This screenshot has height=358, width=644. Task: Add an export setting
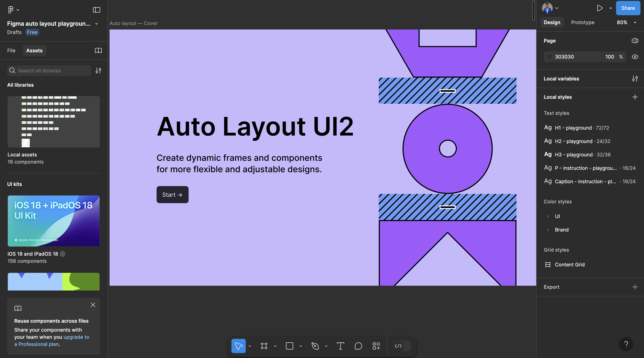(635, 287)
